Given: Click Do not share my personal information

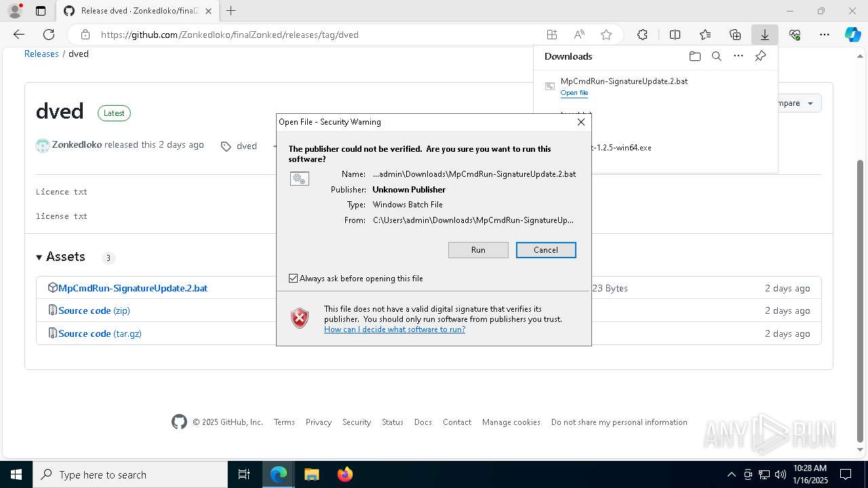Looking at the screenshot, I should coord(619,422).
